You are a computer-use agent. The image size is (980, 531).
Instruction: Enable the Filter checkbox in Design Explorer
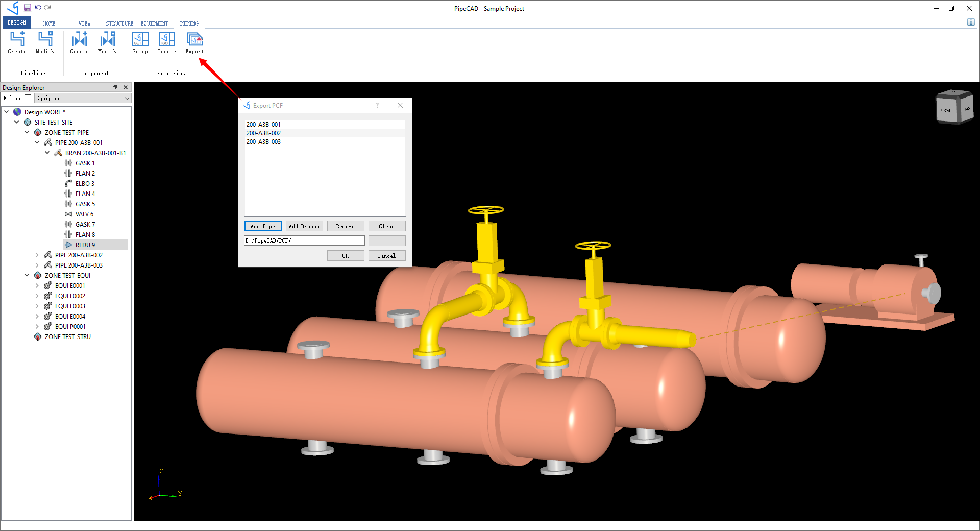pyautogui.click(x=28, y=98)
